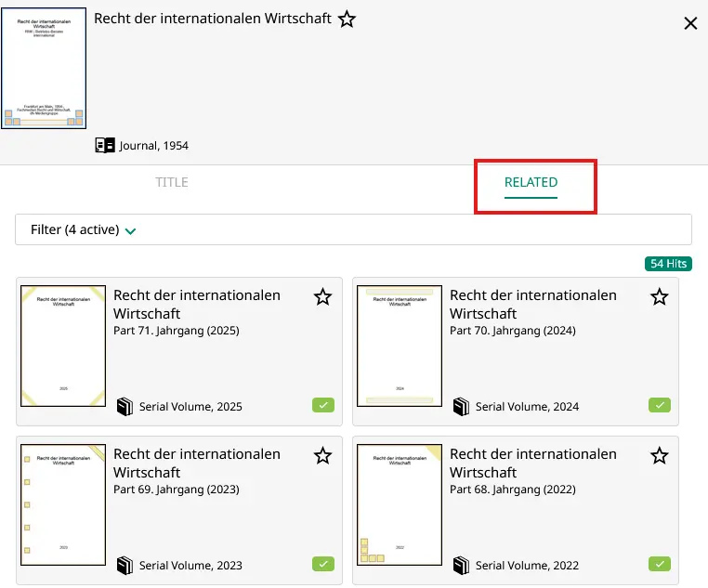The image size is (708, 588).
Task: Click the green availability check for 2023 volume
Action: click(322, 564)
